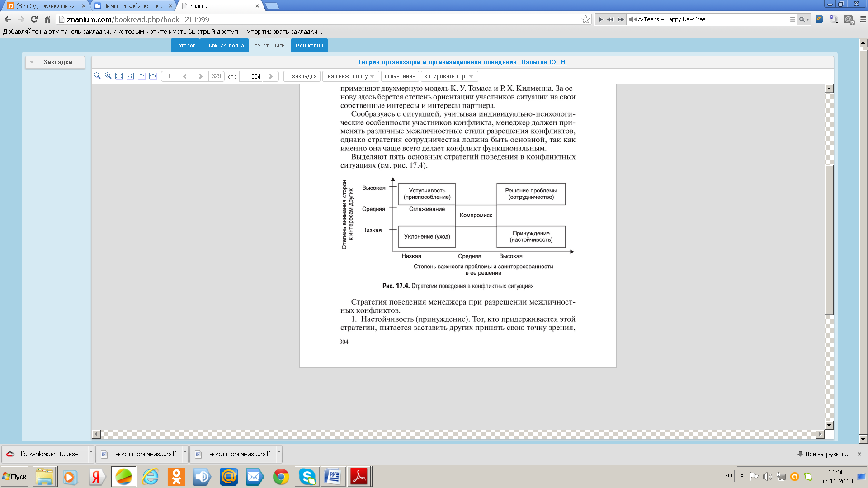
Task: Click the zoom in magnifier icon
Action: (108, 76)
